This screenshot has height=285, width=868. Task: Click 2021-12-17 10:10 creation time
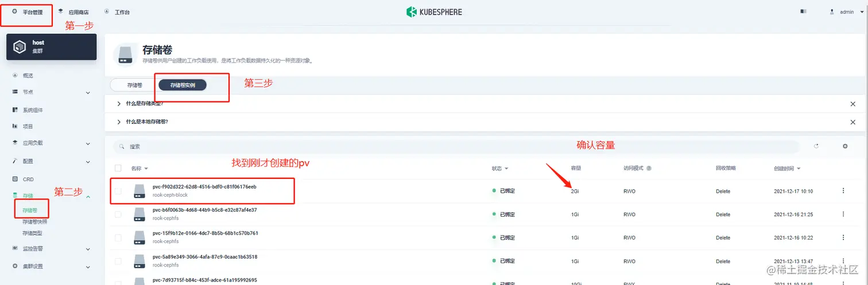point(793,192)
